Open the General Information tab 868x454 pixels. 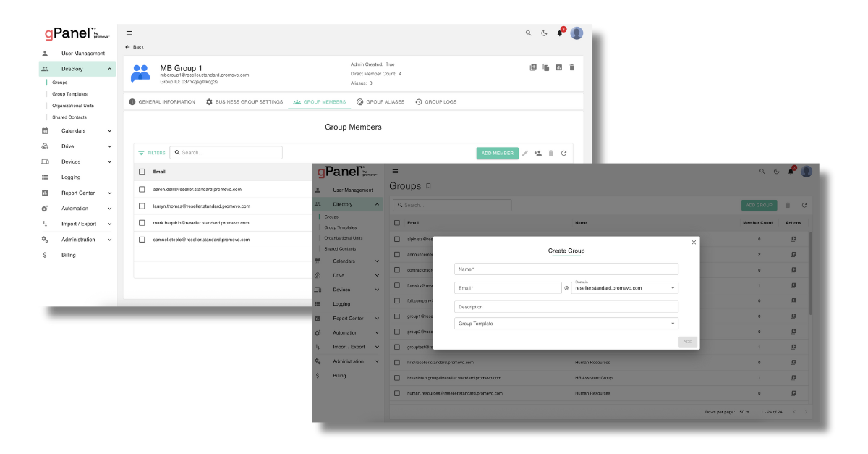(162, 102)
